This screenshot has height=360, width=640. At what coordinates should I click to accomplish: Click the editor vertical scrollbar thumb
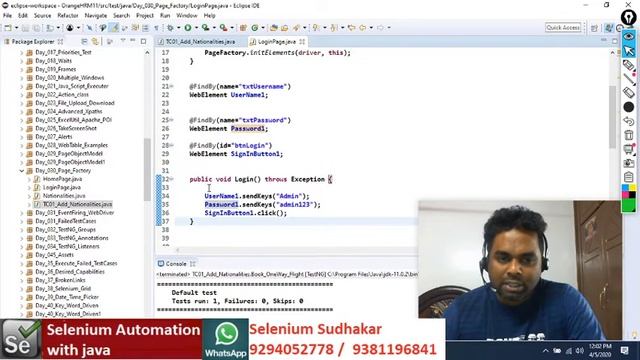[612, 117]
